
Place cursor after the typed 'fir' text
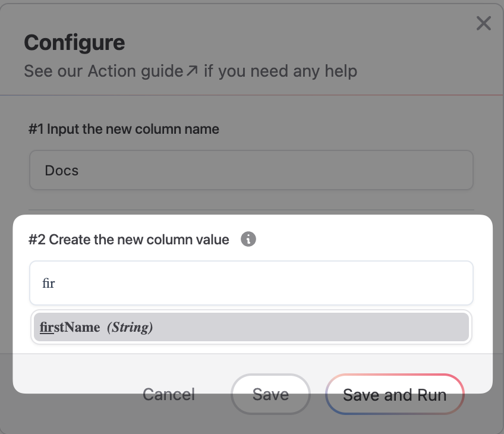(x=56, y=284)
